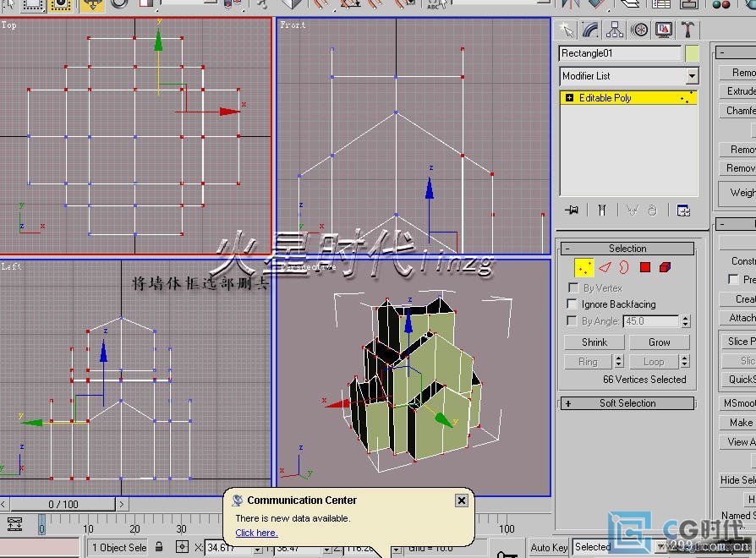Enable Ignore Backfacing checkbox
The height and width of the screenshot is (558, 756).
point(573,304)
